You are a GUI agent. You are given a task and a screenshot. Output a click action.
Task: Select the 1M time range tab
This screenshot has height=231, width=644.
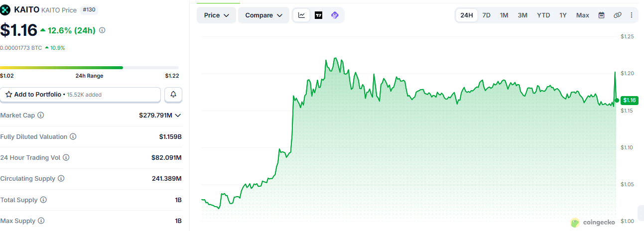coord(504,15)
